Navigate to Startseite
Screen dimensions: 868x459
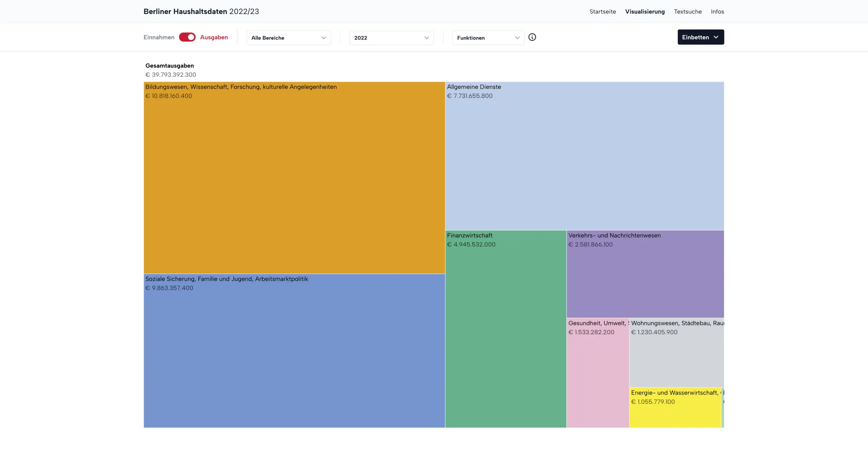[x=602, y=11]
